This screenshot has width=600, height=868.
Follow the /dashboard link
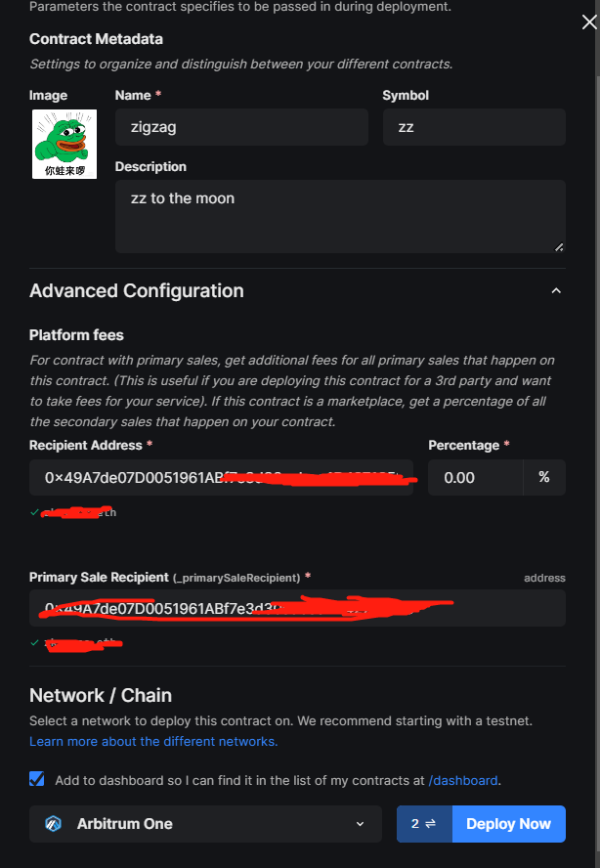(463, 781)
